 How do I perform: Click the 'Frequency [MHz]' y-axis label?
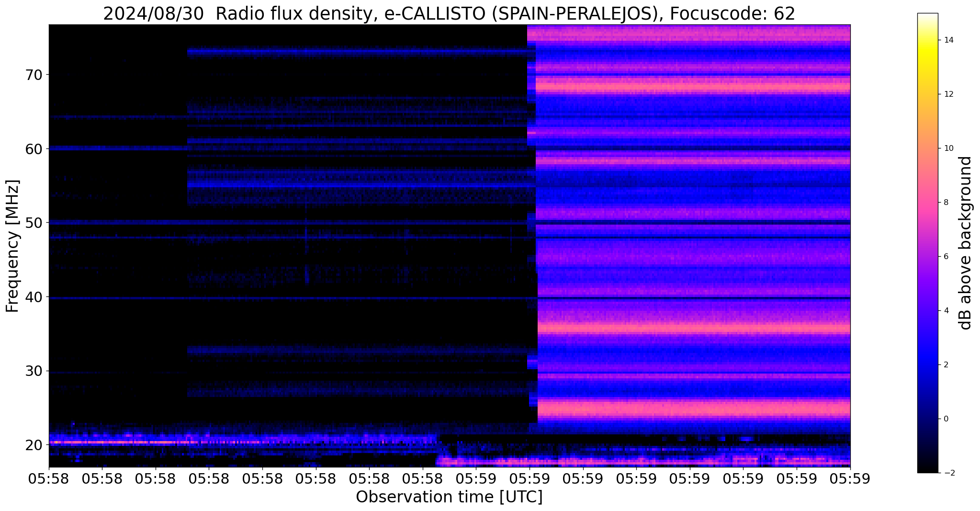(12, 246)
